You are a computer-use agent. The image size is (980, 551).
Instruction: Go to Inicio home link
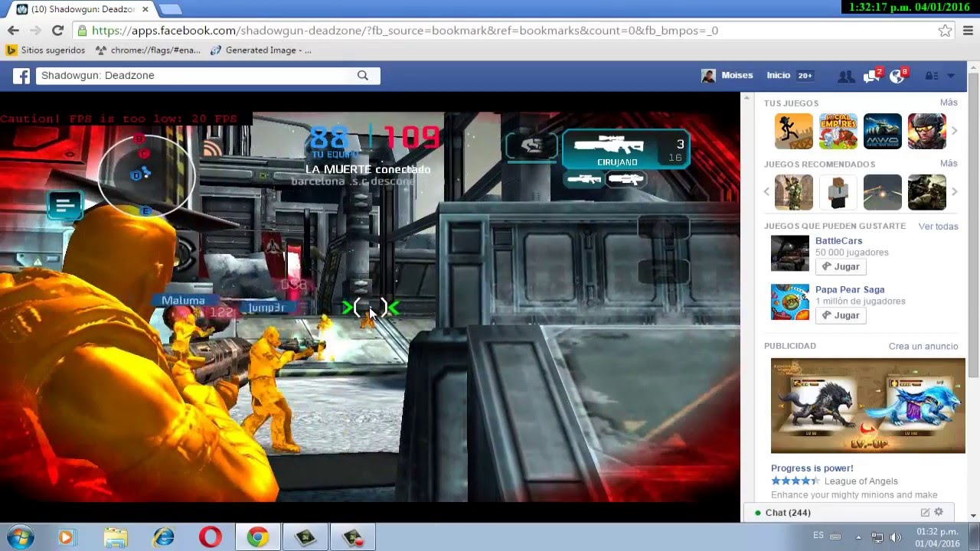coord(779,75)
